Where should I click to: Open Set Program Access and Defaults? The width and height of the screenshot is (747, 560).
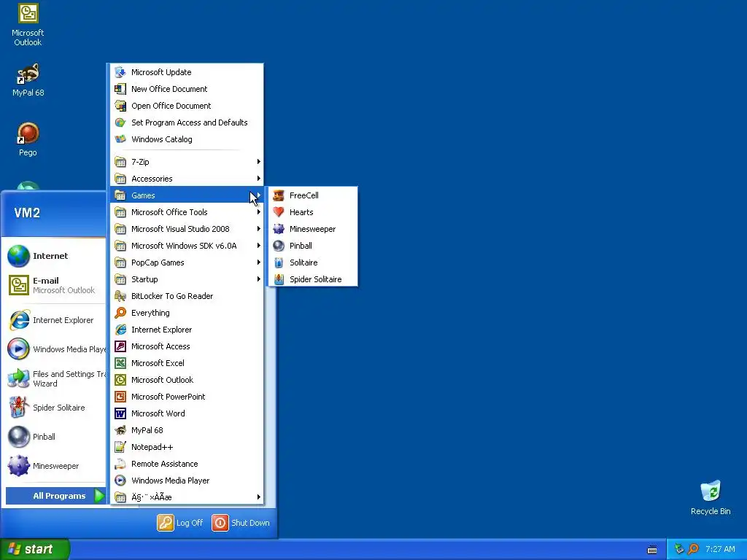187,122
